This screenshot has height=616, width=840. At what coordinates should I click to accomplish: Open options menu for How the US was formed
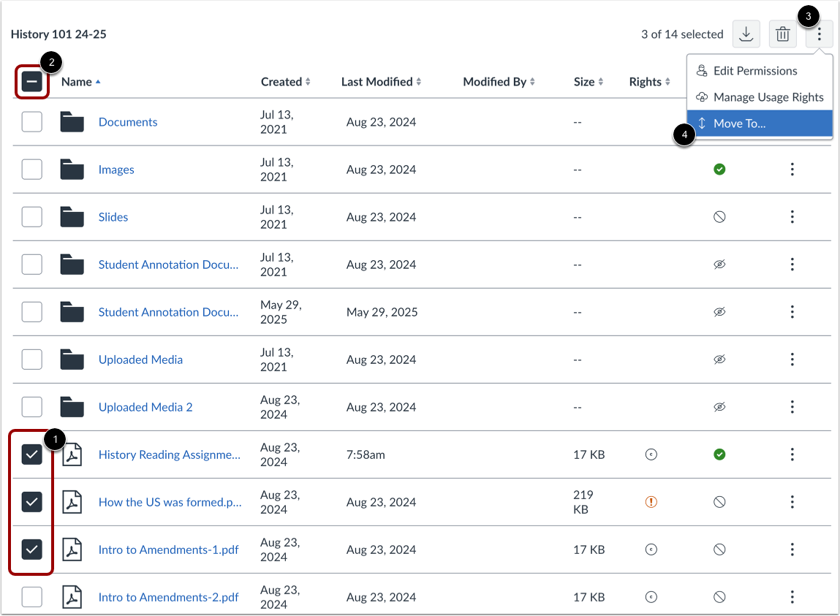point(792,502)
